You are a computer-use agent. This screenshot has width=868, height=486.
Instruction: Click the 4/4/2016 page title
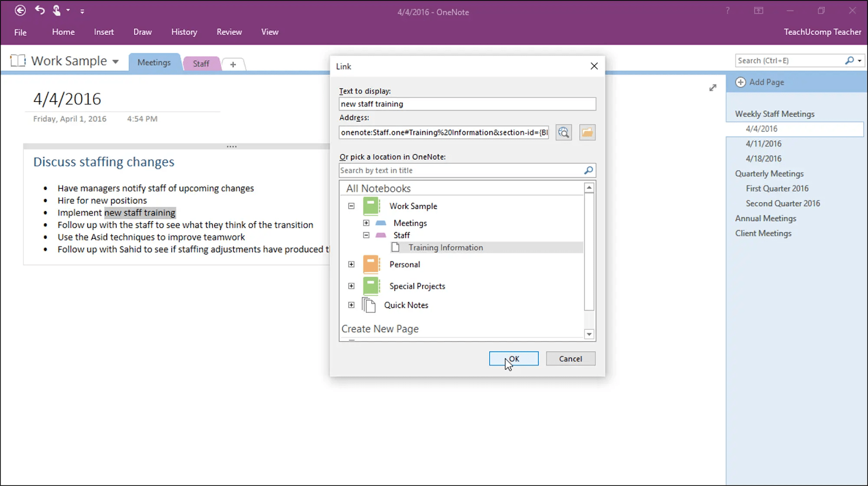67,99
